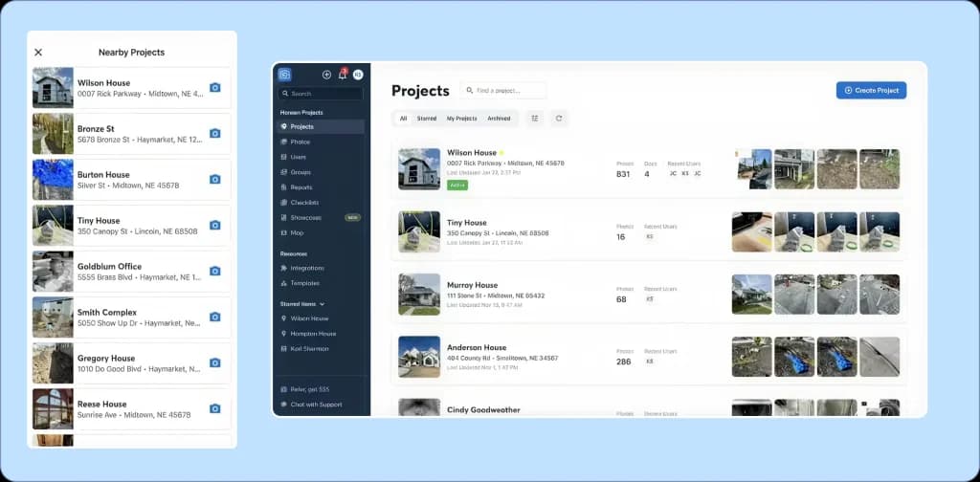Open Anderson House project thumbnail
Image resolution: width=980 pixels, height=482 pixels.
coord(419,357)
